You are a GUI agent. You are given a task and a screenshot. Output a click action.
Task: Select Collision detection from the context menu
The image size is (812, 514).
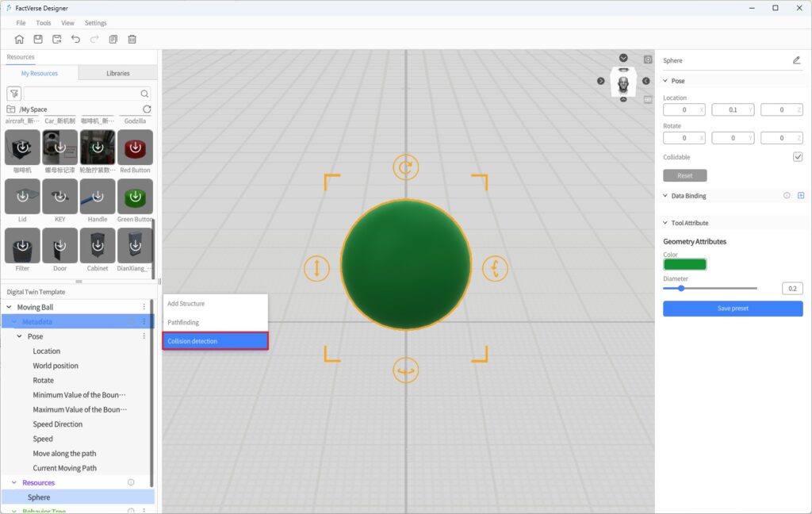point(216,341)
